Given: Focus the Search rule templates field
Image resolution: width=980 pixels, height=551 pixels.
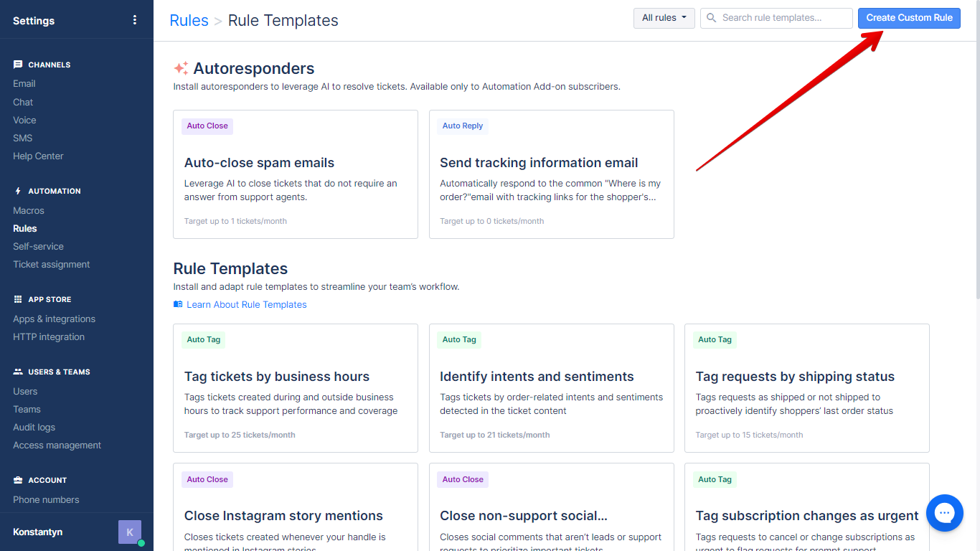Looking at the screenshot, I should click(782, 18).
